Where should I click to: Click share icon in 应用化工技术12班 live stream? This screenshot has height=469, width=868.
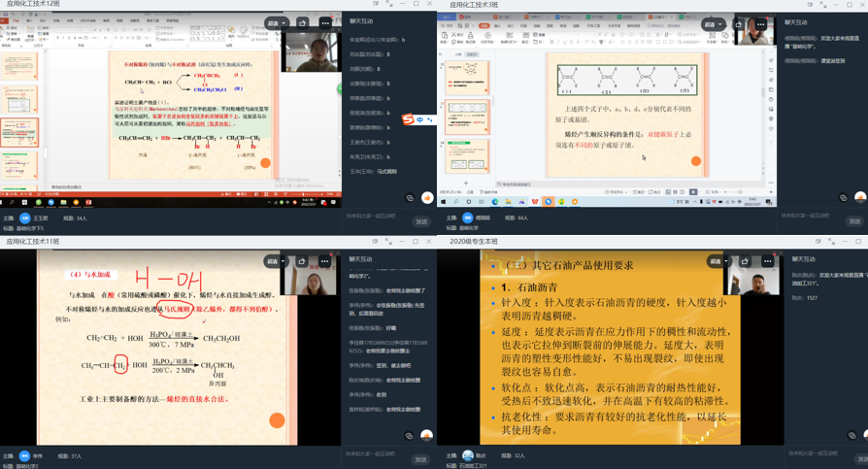coord(302,23)
